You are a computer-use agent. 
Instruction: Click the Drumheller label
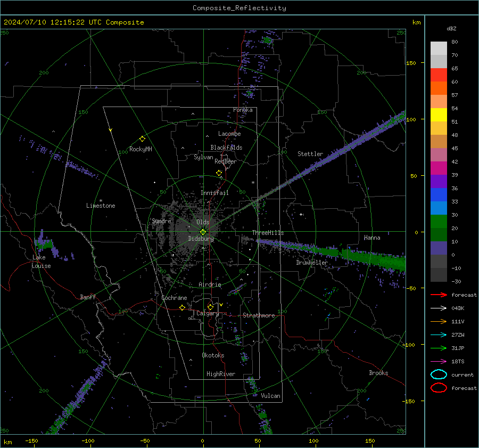click(x=312, y=263)
